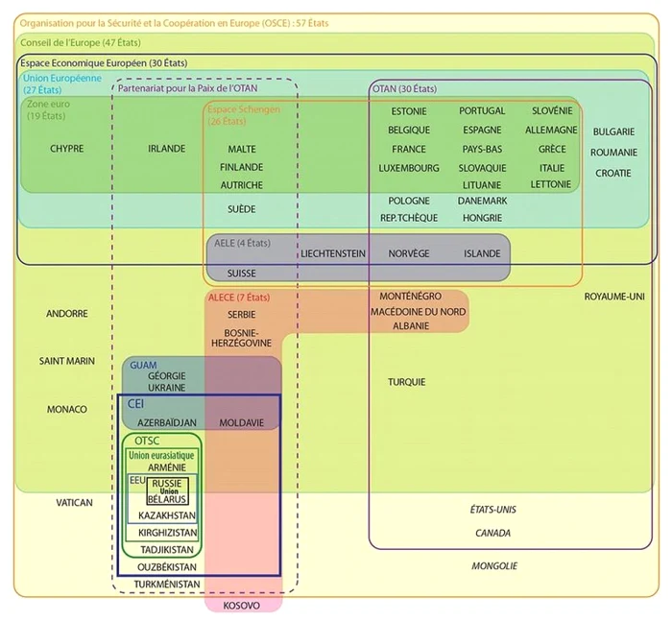
Task: Click the EEU label
Action: pos(137,481)
